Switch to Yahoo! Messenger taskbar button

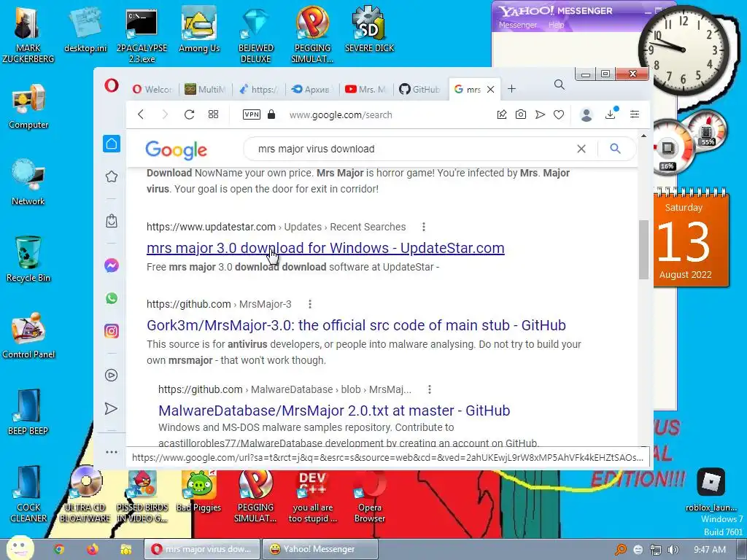point(320,549)
